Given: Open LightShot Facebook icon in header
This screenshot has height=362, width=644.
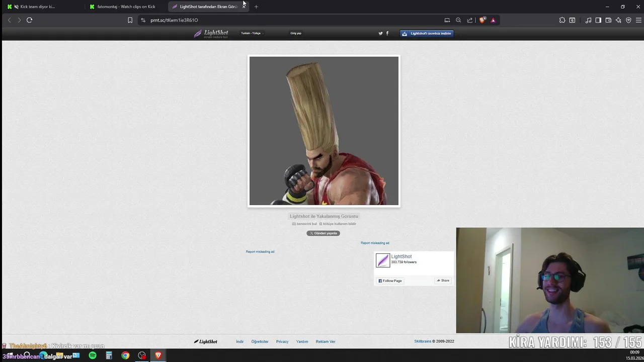Looking at the screenshot, I should pos(387,33).
